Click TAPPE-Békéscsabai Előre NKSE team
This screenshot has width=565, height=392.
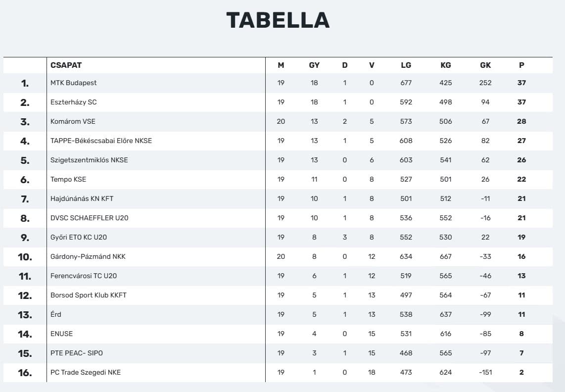(101, 141)
